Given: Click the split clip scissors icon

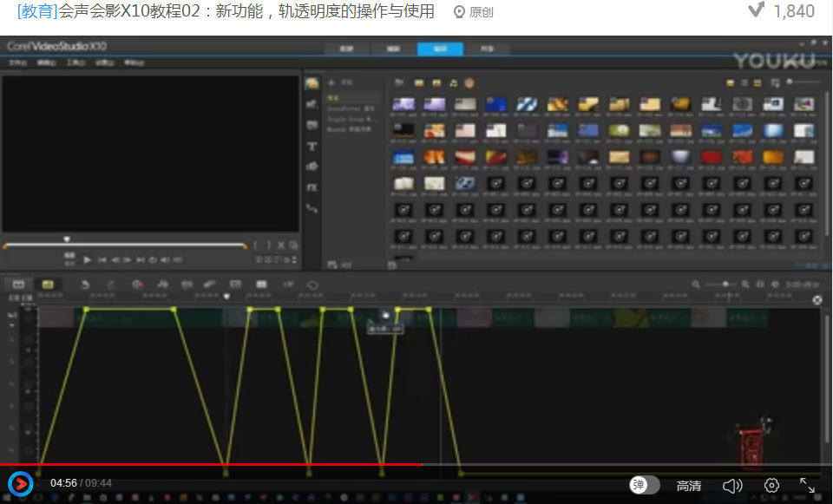Looking at the screenshot, I should (x=281, y=245).
